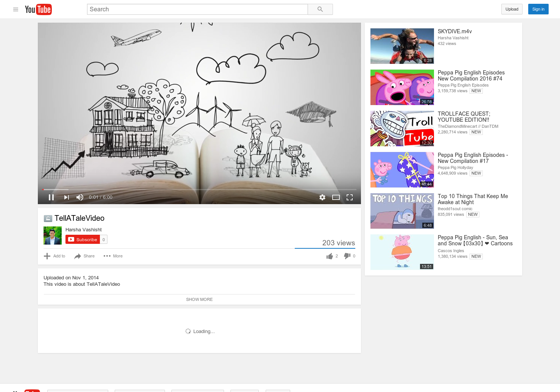Enter full screen mode

point(350,197)
